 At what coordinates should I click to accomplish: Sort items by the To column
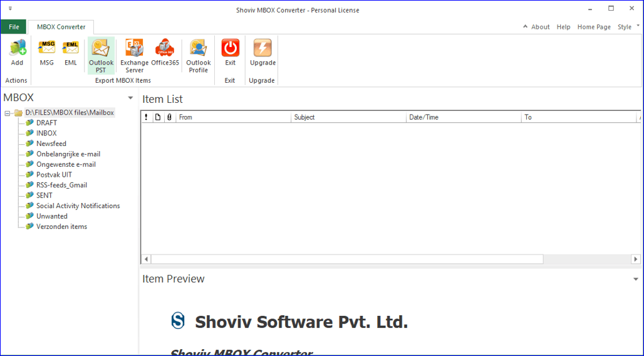(578, 117)
